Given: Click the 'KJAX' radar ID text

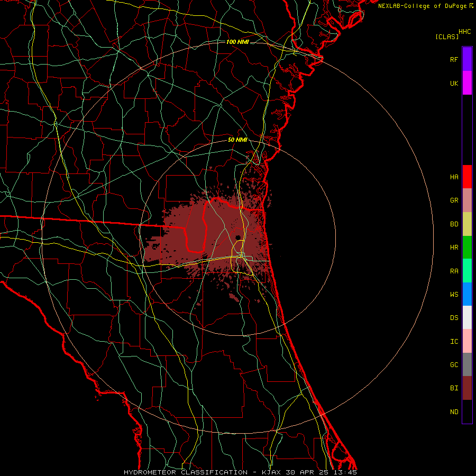Looking at the screenshot, I should click(x=271, y=472).
